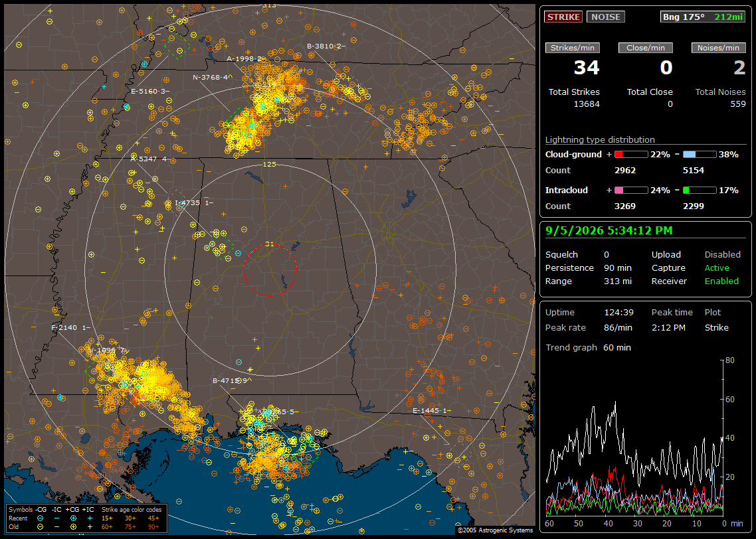Click the green negative intracloud bar

pyautogui.click(x=700, y=191)
